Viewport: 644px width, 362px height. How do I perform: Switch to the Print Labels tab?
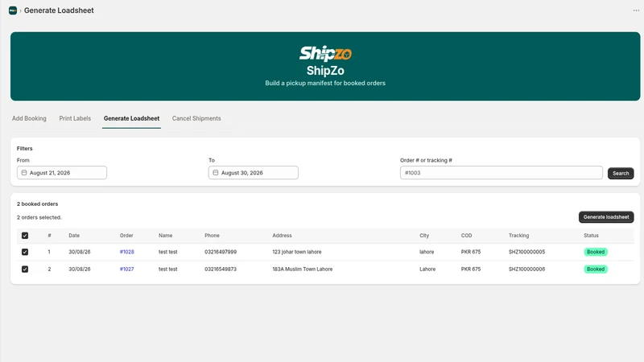[75, 118]
